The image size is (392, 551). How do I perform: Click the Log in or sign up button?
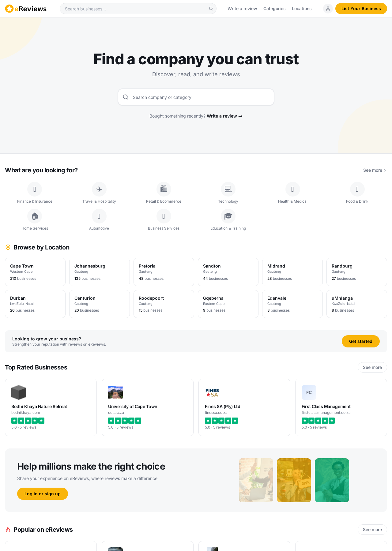click(43, 494)
